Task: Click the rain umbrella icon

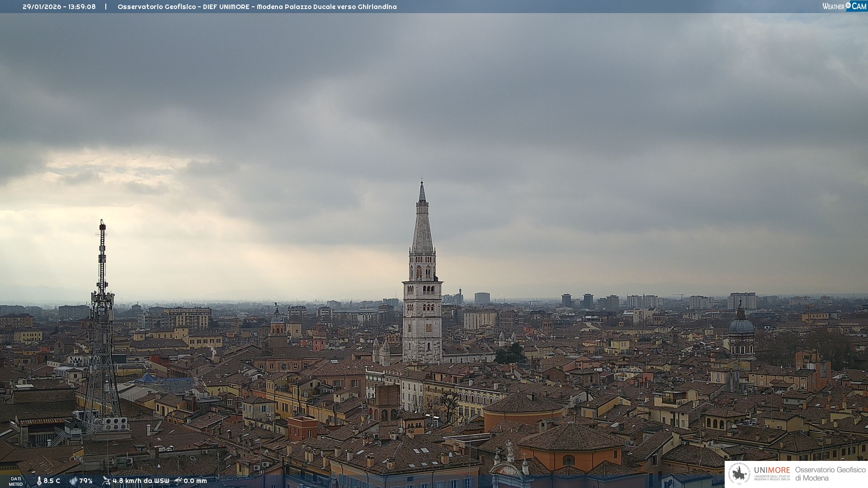Action: pyautogui.click(x=178, y=481)
